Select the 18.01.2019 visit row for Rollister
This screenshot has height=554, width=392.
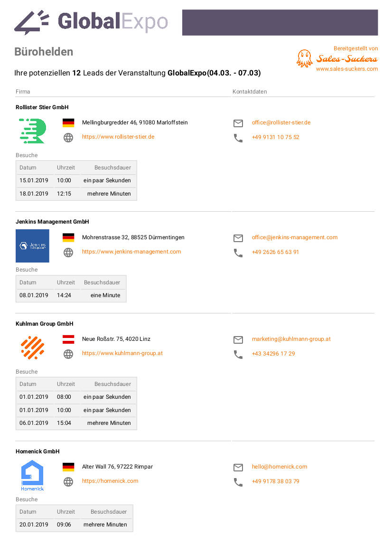point(76,194)
